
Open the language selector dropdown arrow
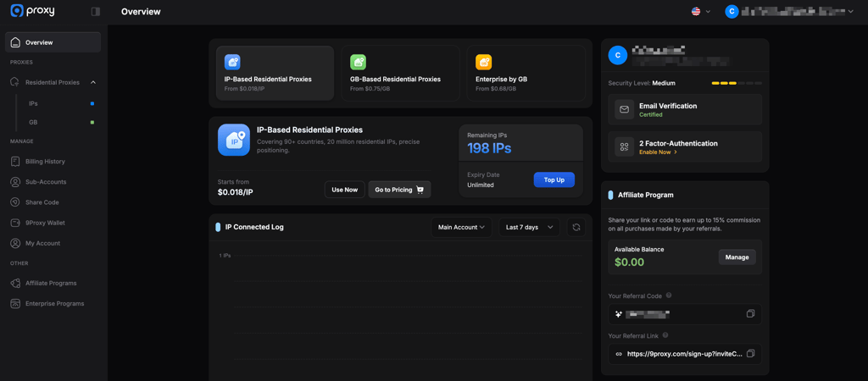(708, 11)
